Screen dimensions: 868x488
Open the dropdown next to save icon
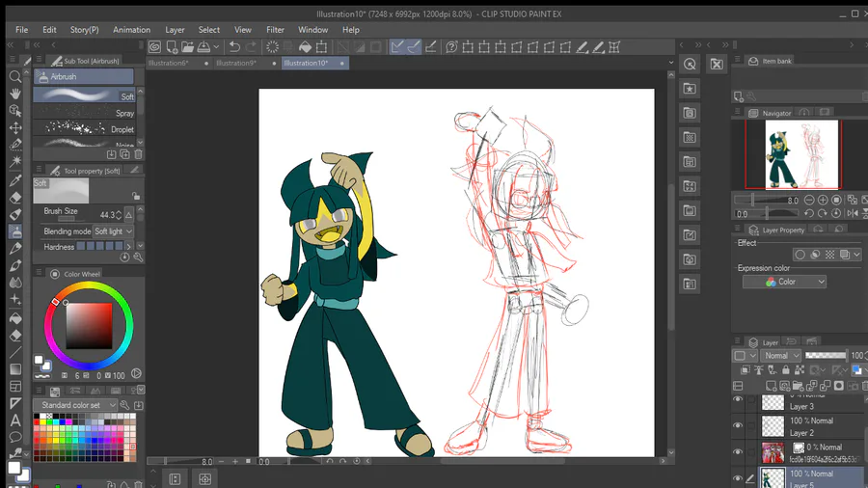point(216,47)
